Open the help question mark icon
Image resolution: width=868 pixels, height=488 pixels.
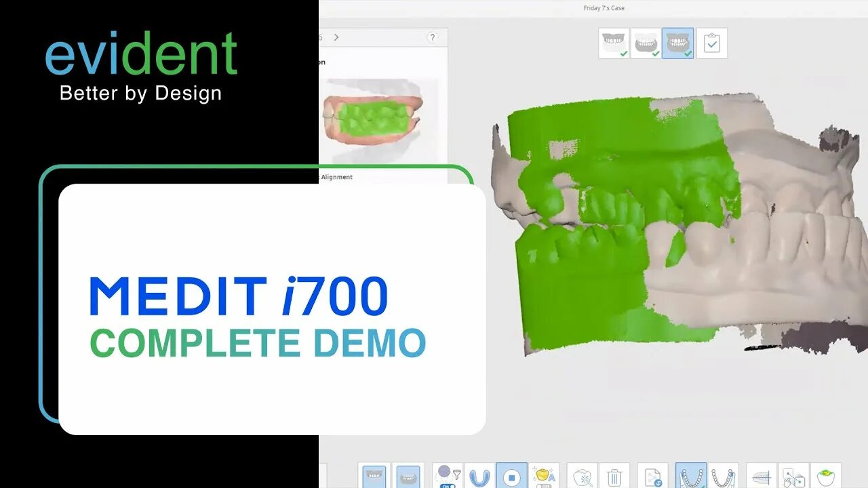pos(433,37)
